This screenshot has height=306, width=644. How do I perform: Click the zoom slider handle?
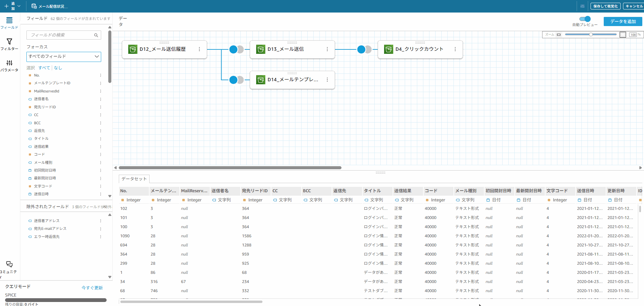coord(591,35)
